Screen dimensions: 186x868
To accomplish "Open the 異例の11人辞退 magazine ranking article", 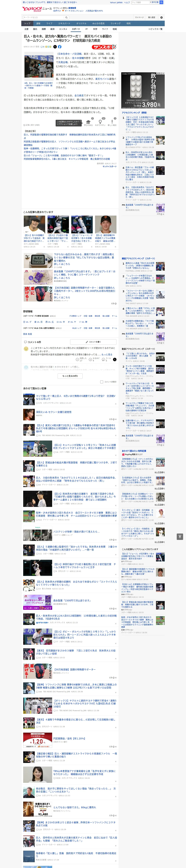I will tap(140, 265).
